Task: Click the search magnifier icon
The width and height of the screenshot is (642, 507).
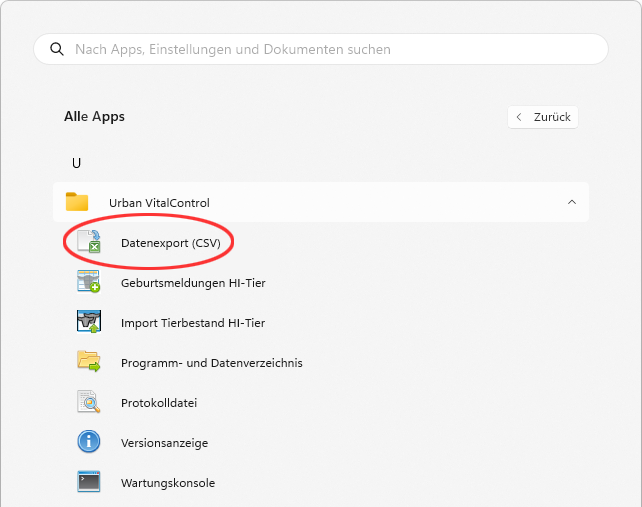Action: (x=57, y=49)
